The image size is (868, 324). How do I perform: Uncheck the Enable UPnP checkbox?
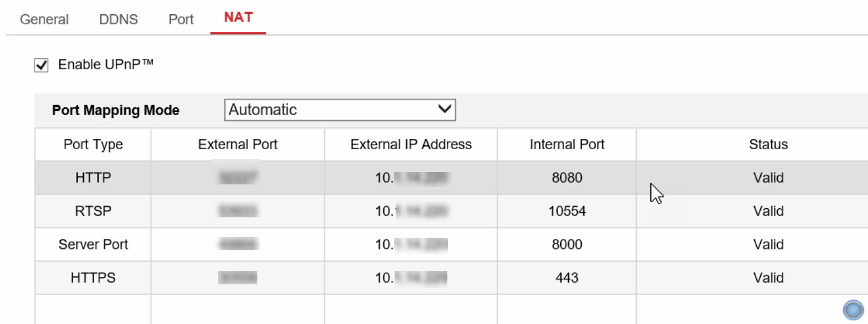pos(41,65)
